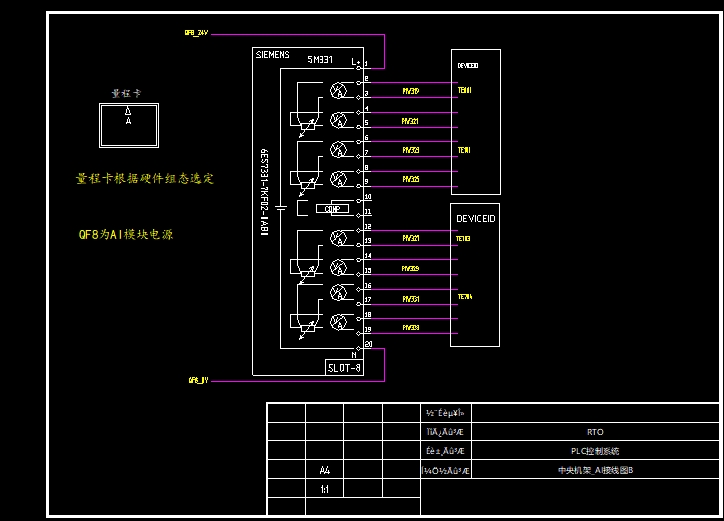Select the range card square with letter A
Viewport: 724px width, 521px height.
129,125
